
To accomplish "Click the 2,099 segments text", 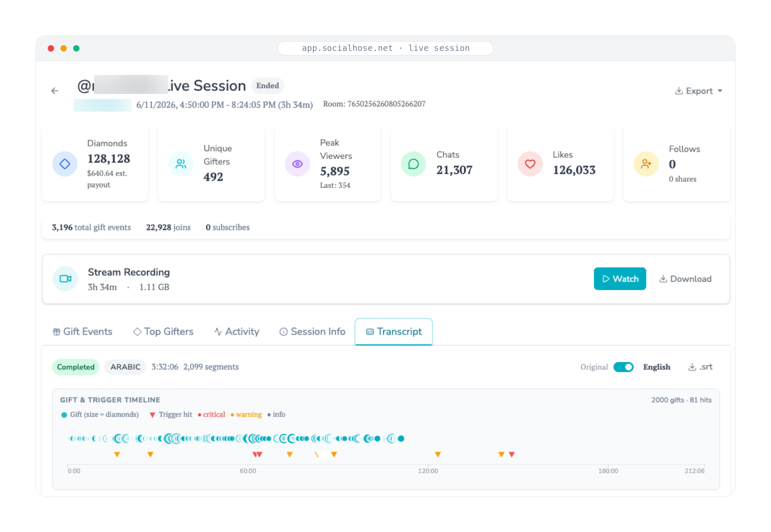I will coord(211,367).
